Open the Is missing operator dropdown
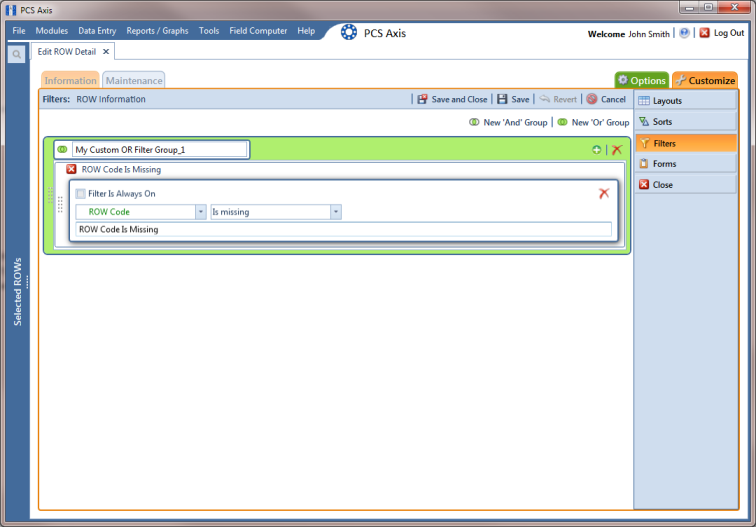Screen dimensions: 756x527 [336, 212]
